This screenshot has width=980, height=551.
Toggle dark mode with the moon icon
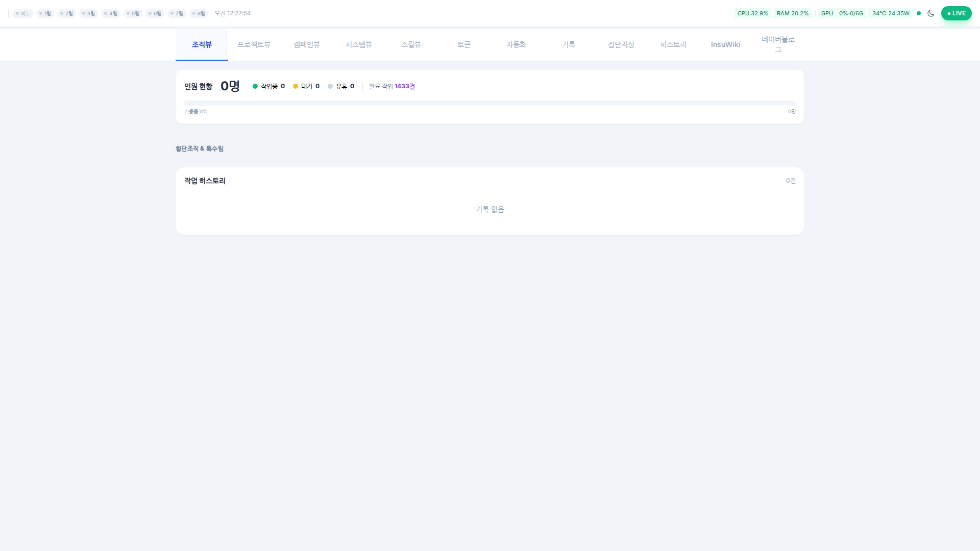(x=930, y=13)
